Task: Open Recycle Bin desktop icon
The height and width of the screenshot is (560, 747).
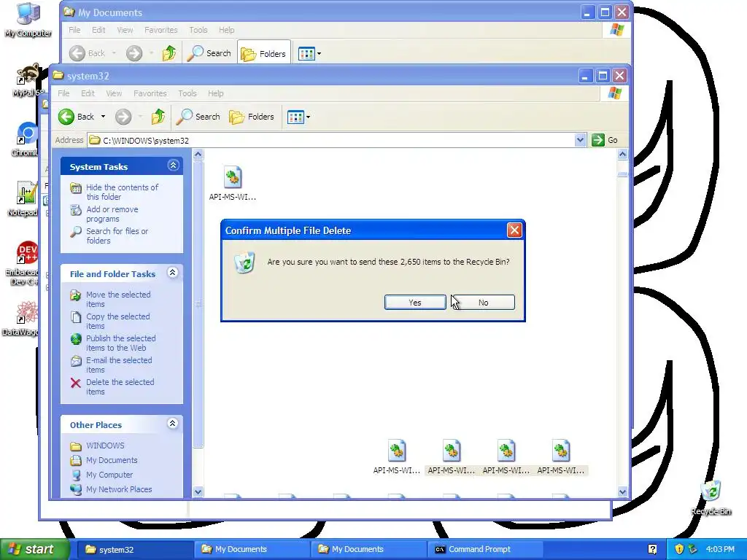Action: click(711, 497)
